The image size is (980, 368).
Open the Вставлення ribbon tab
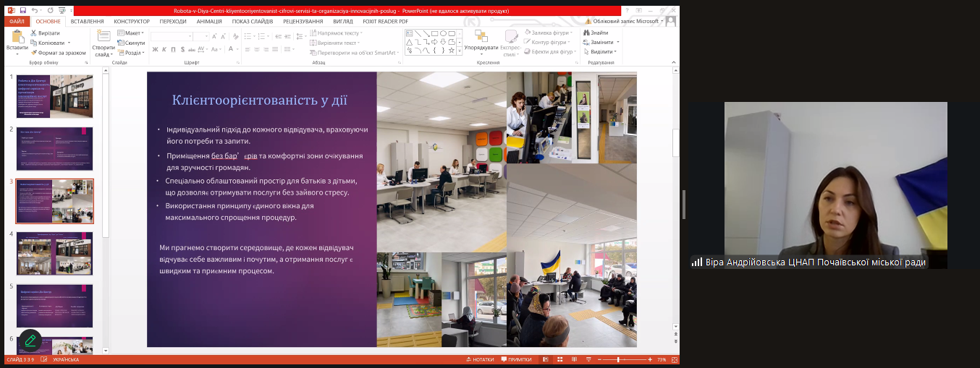coord(87,22)
